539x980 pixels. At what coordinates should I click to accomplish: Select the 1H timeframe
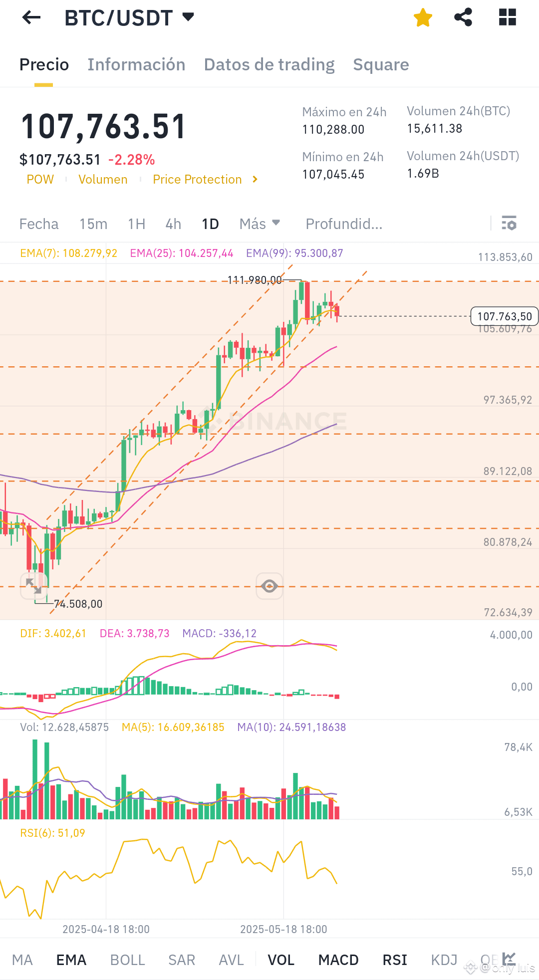pos(136,224)
